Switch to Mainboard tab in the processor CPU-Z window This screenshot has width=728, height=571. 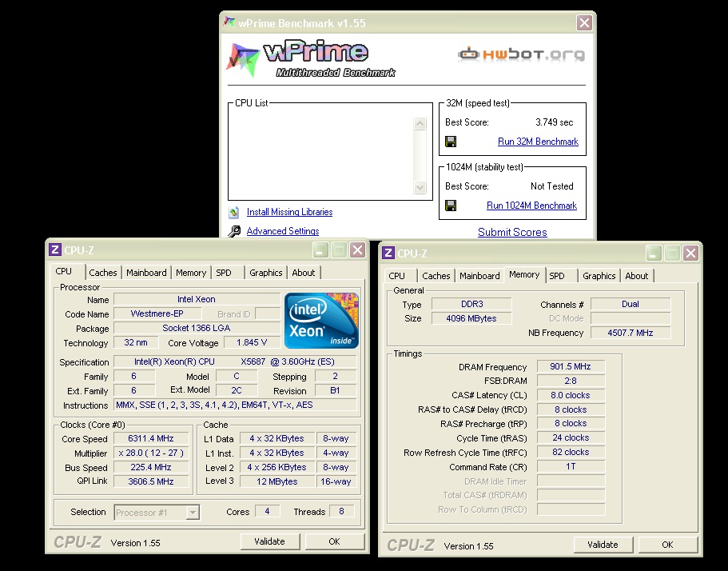[x=147, y=273]
